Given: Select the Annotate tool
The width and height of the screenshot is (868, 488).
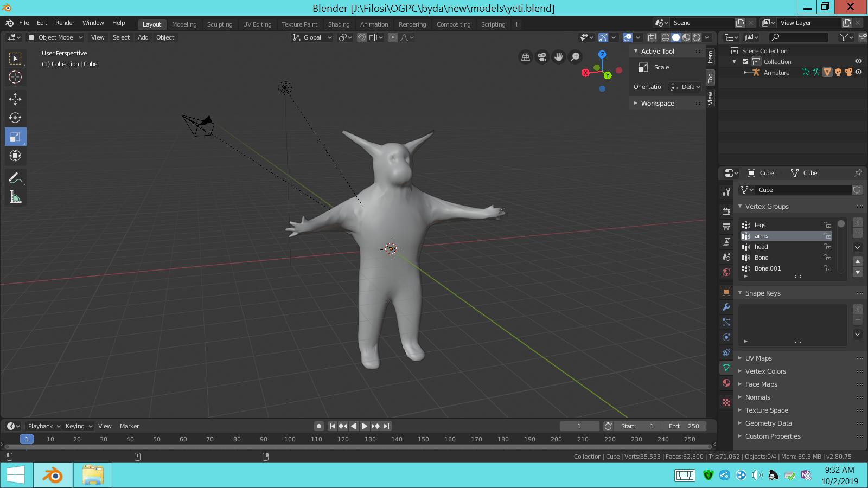Looking at the screenshot, I should 15,177.
